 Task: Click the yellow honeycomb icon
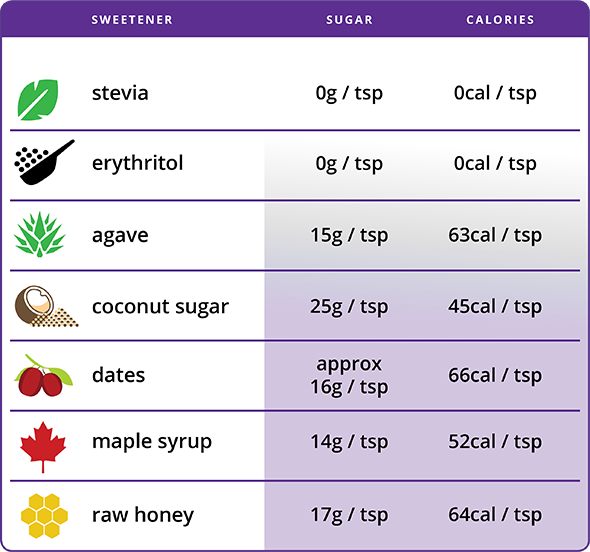(x=44, y=516)
